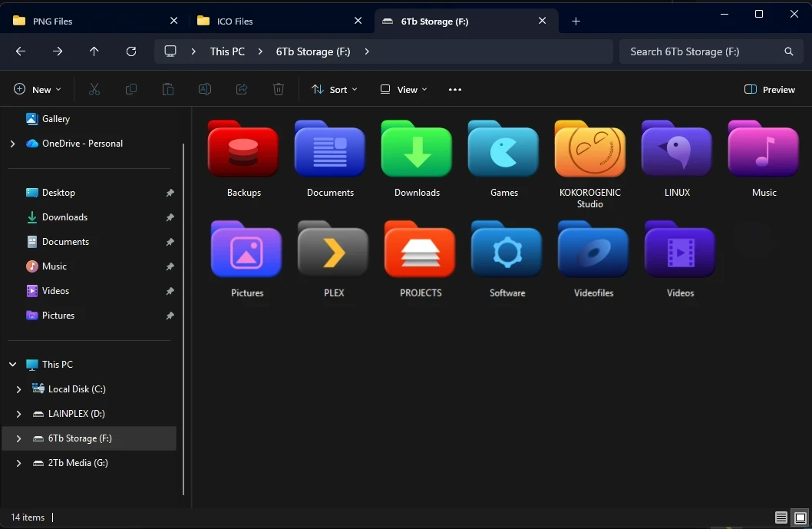Click the navigation pane scrollbar
Screen dimensions: 812x529
pos(184,319)
